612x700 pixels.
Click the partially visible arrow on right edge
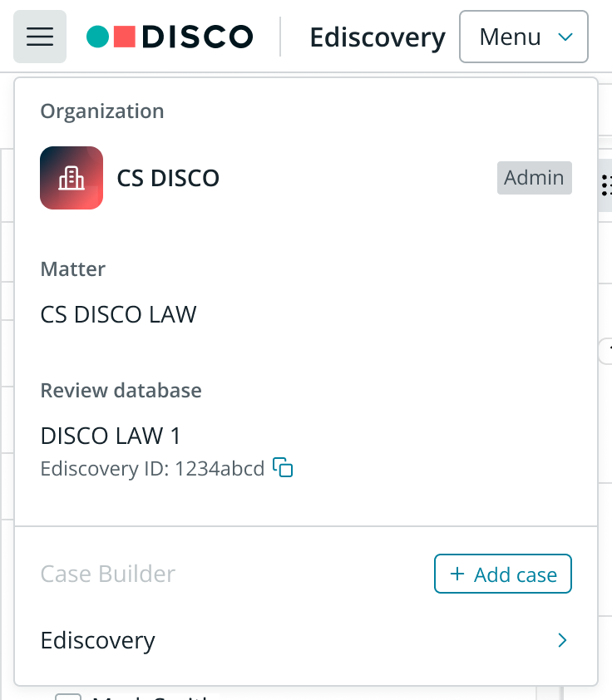point(606,351)
